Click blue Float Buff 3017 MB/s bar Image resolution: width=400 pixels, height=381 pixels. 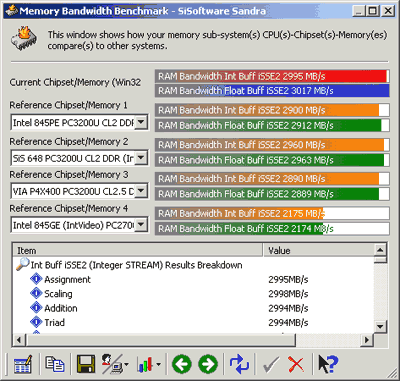tap(272, 91)
